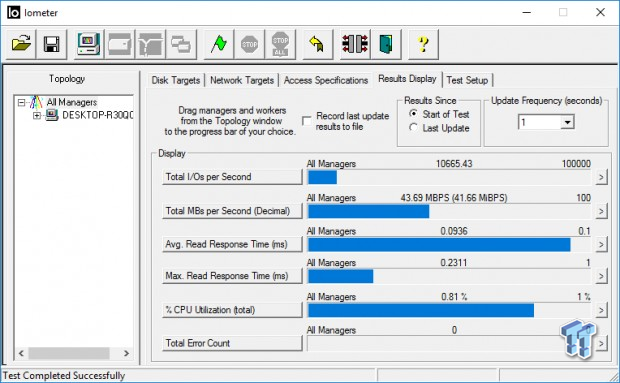The height and width of the screenshot is (383, 620).
Task: Collapse the All Managers tree node
Action: 21,103
